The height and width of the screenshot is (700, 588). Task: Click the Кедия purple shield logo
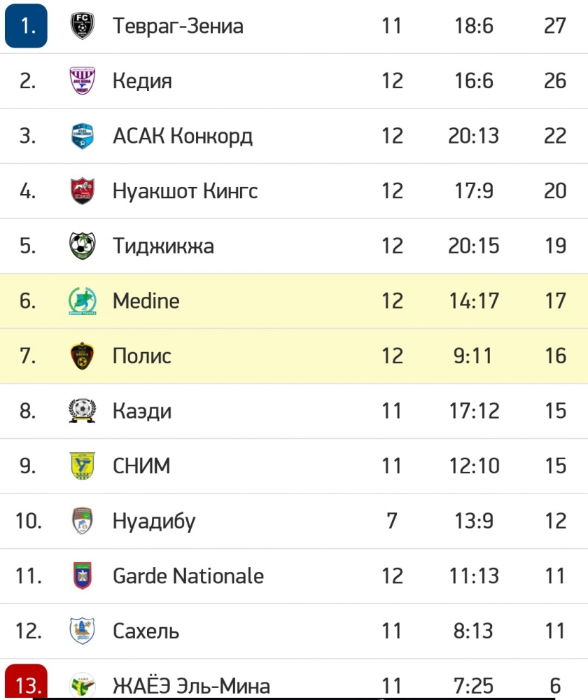[83, 80]
